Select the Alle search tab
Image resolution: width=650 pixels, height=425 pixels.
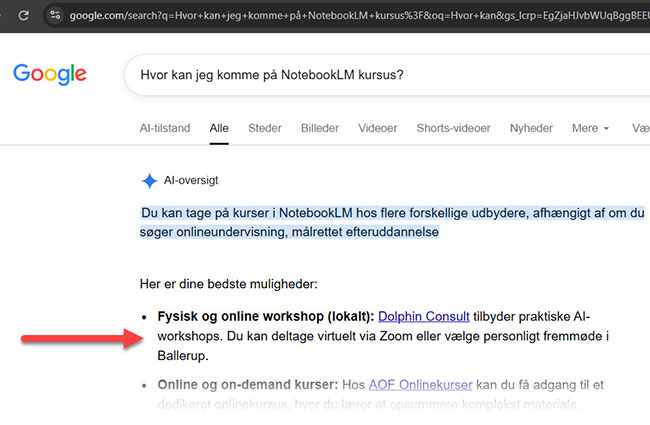219,128
